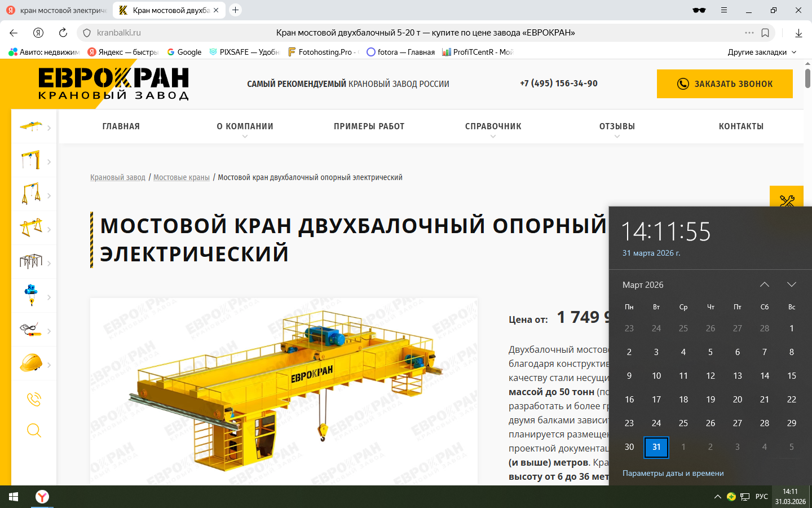Go to next month in calendar
The height and width of the screenshot is (508, 812).
(791, 284)
